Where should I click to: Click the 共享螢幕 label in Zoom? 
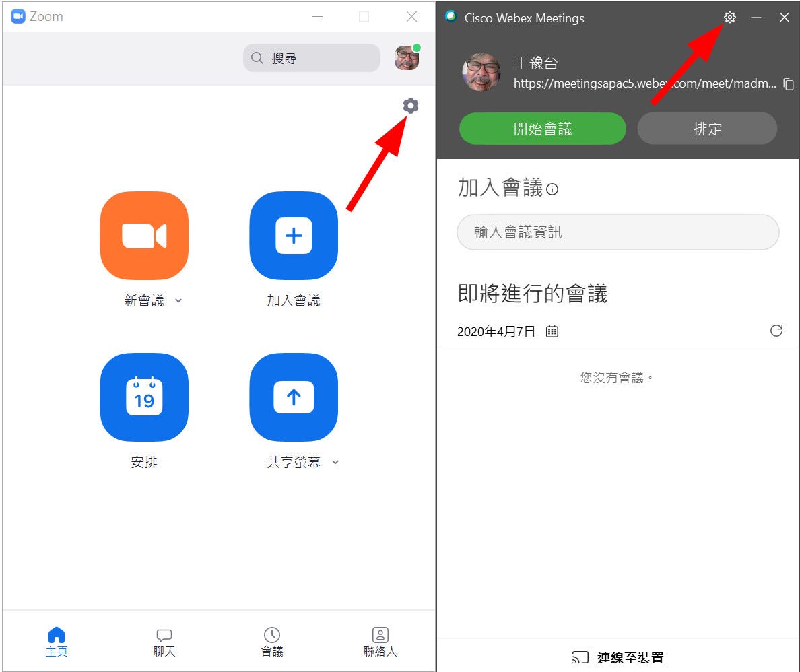point(294,463)
